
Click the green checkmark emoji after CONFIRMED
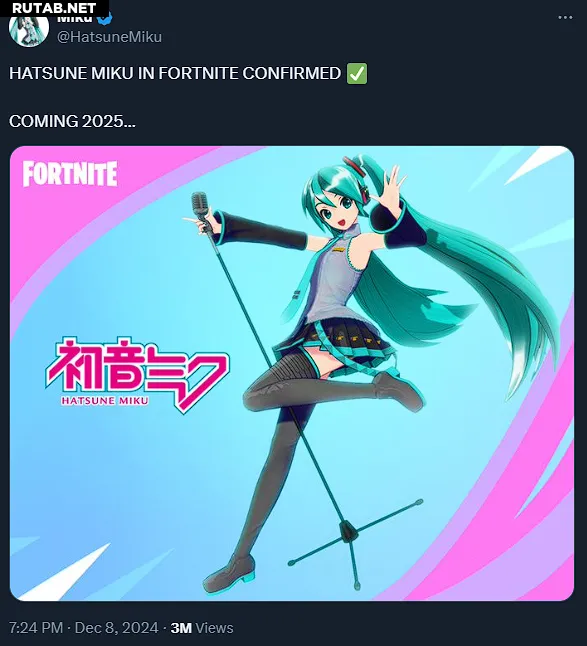(x=357, y=74)
